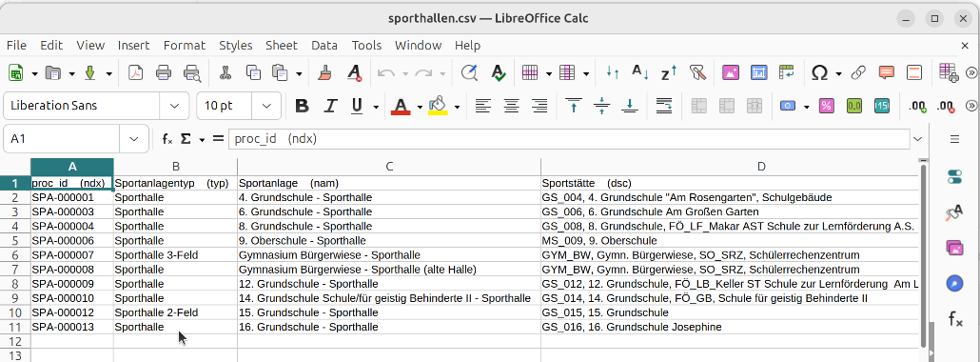Align cell text right

(539, 106)
